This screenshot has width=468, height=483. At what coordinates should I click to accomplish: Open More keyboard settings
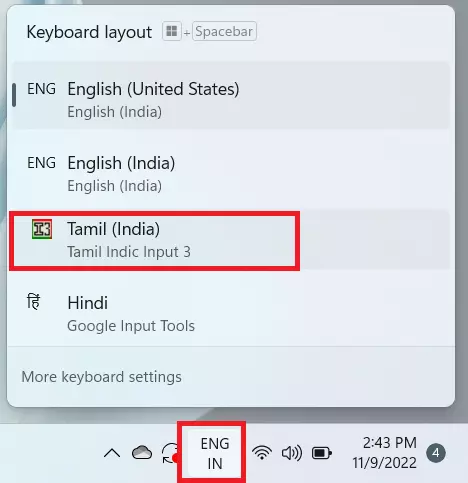click(102, 377)
